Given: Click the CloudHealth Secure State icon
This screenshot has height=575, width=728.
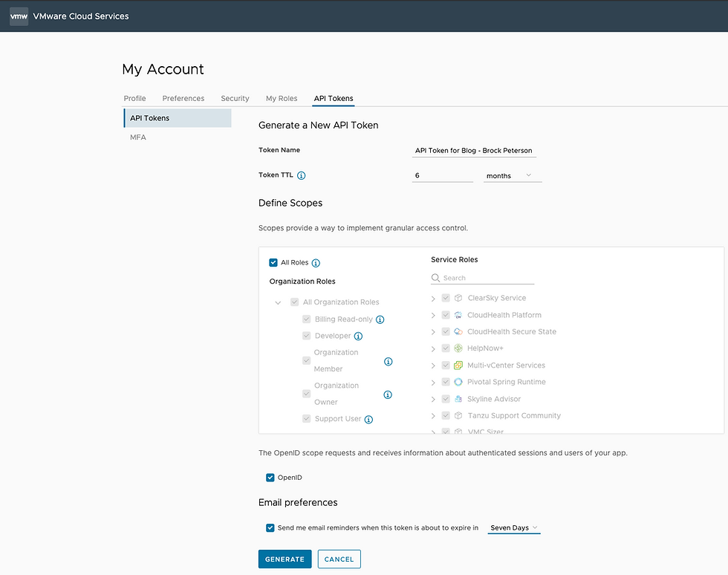Looking at the screenshot, I should (458, 331).
